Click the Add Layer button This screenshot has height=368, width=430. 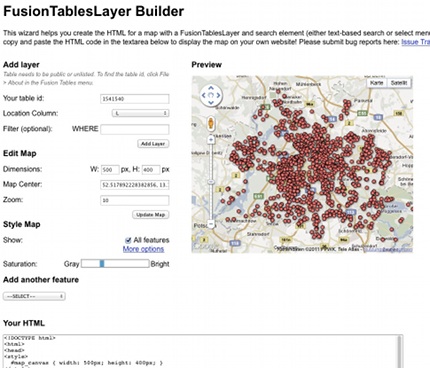coord(153,144)
